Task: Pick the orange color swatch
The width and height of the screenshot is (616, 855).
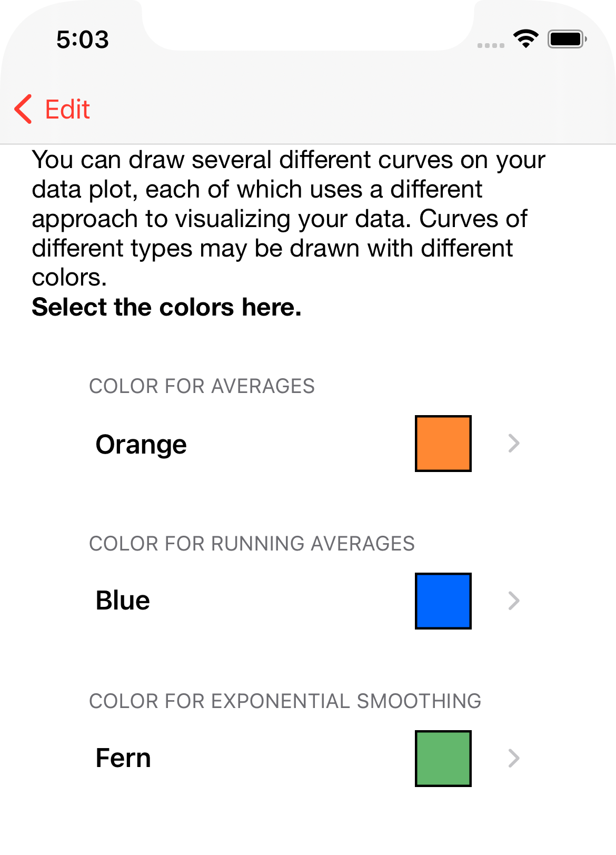Action: pyautogui.click(x=443, y=443)
